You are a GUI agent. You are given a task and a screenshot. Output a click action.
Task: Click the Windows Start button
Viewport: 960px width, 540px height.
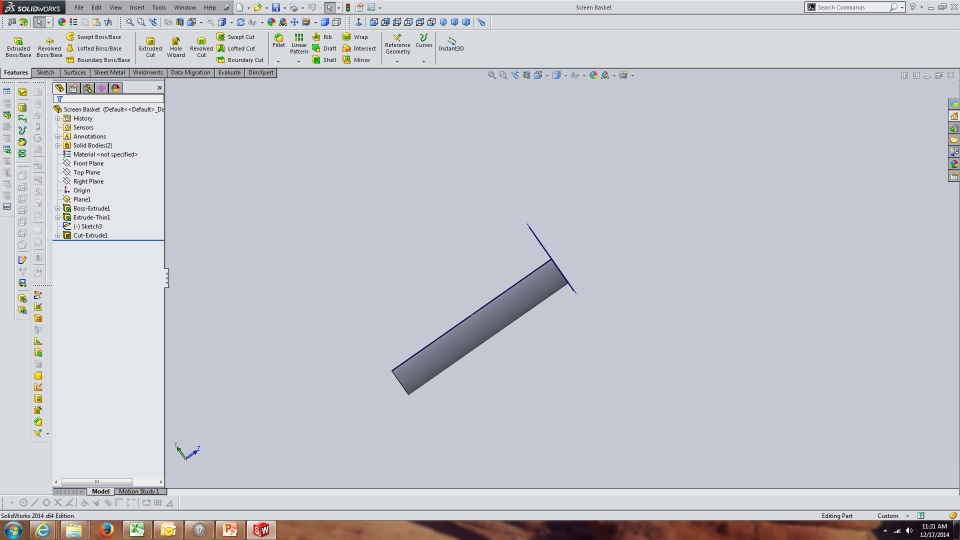tap(13, 530)
